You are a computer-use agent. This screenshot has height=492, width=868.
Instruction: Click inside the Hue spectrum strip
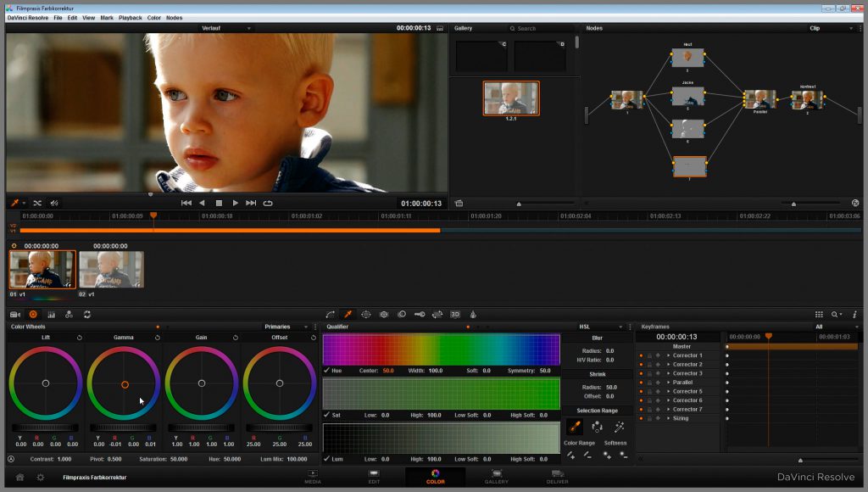[441, 348]
